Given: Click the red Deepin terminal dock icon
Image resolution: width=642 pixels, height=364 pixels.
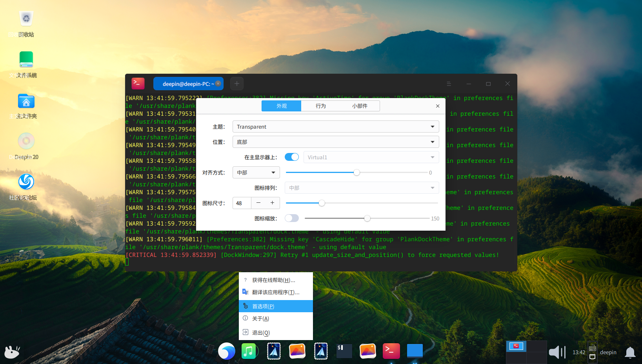Looking at the screenshot, I should pyautogui.click(x=391, y=351).
